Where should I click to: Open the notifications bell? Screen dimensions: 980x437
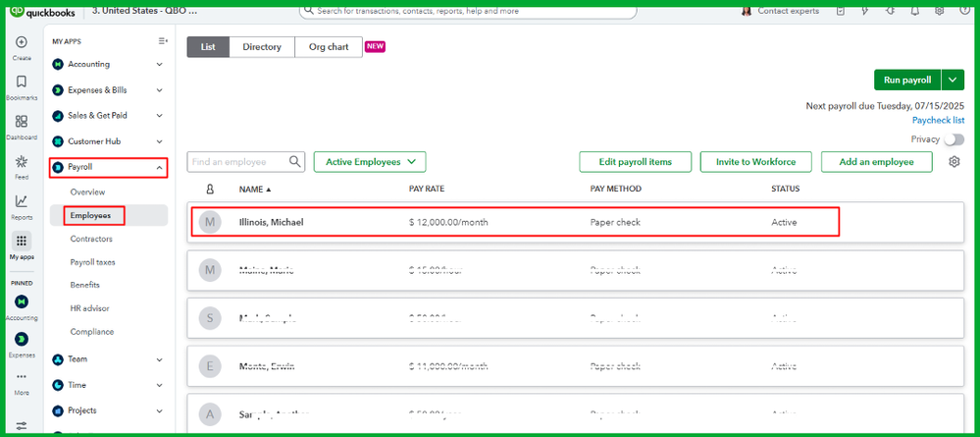pyautogui.click(x=914, y=11)
